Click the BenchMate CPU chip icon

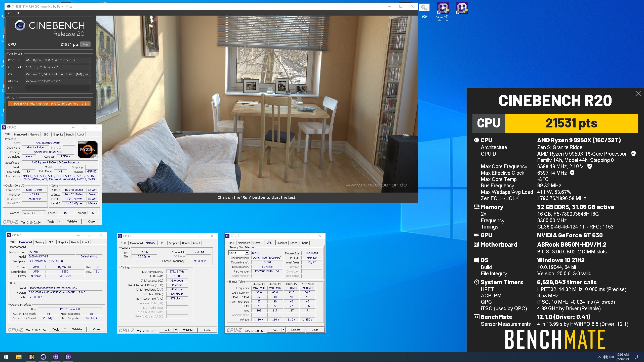pos(476,140)
